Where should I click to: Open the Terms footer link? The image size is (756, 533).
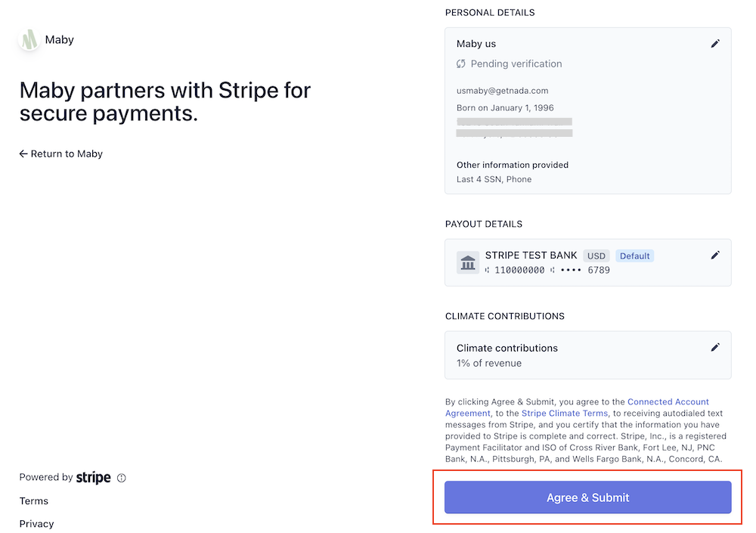[34, 501]
